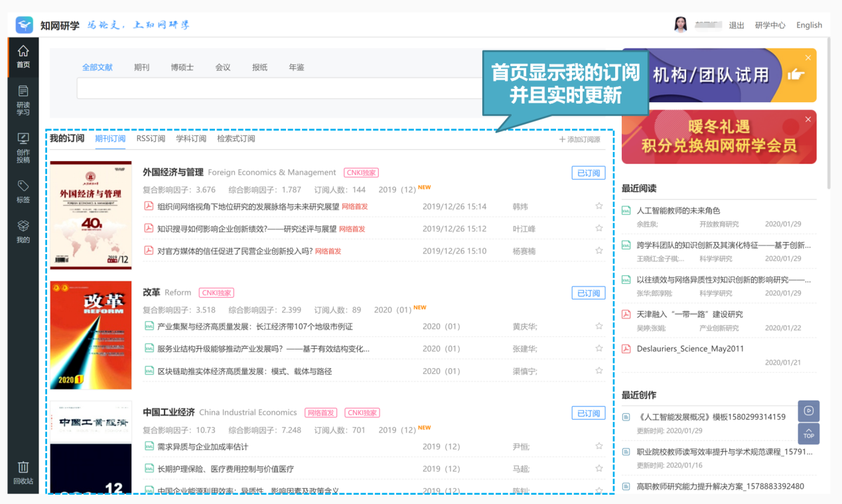Toggle 已订阅 for 外国经济与管理
842x504 pixels.
589,173
